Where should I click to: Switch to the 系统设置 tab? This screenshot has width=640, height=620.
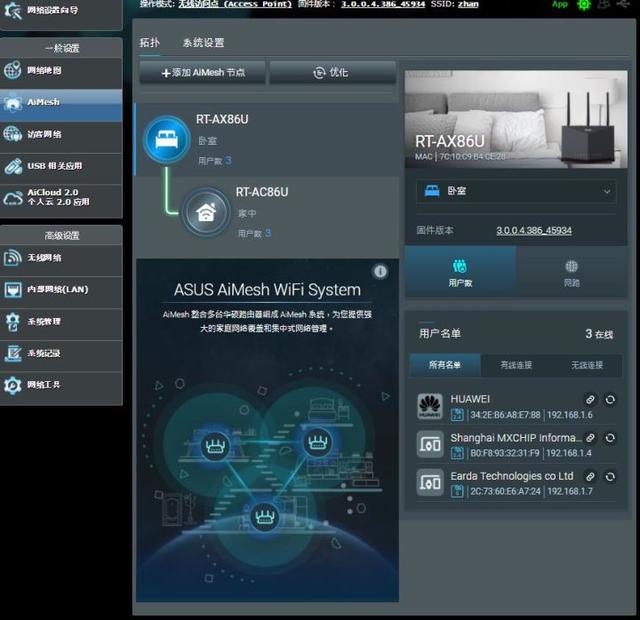pyautogui.click(x=203, y=42)
